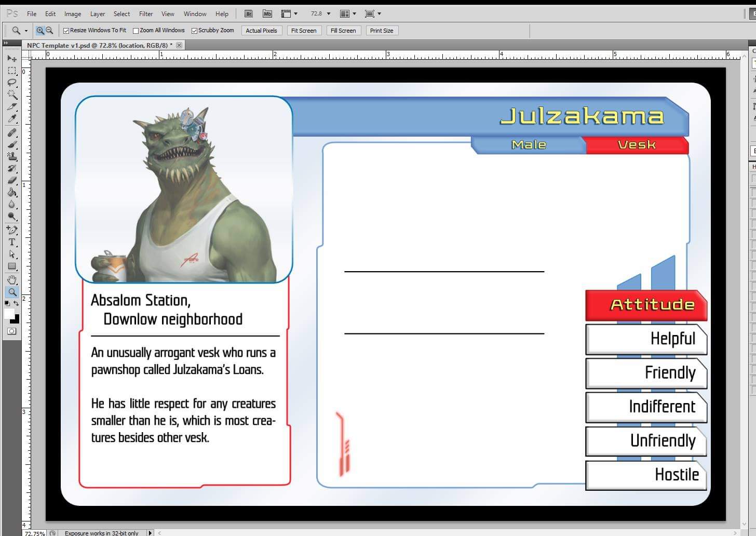Select the Rectangular Marquee tool

click(11, 71)
